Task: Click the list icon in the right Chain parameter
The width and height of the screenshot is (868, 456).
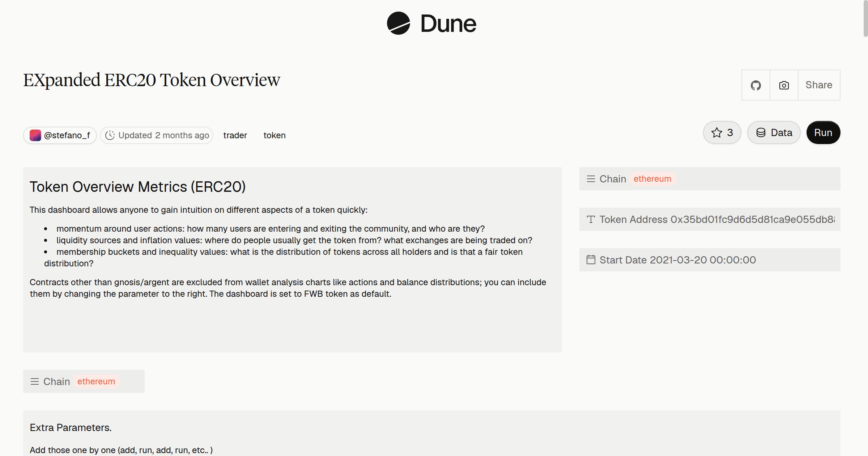Action: (591, 179)
